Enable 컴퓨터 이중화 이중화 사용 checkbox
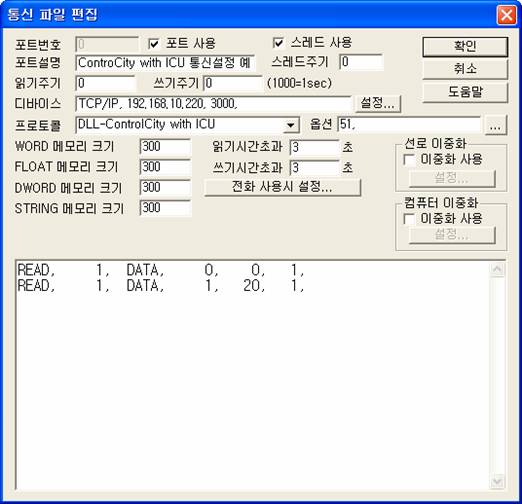 (409, 219)
